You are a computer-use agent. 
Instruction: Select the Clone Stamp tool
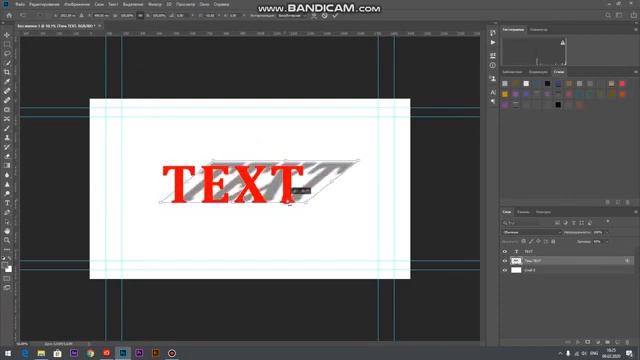pyautogui.click(x=7, y=138)
